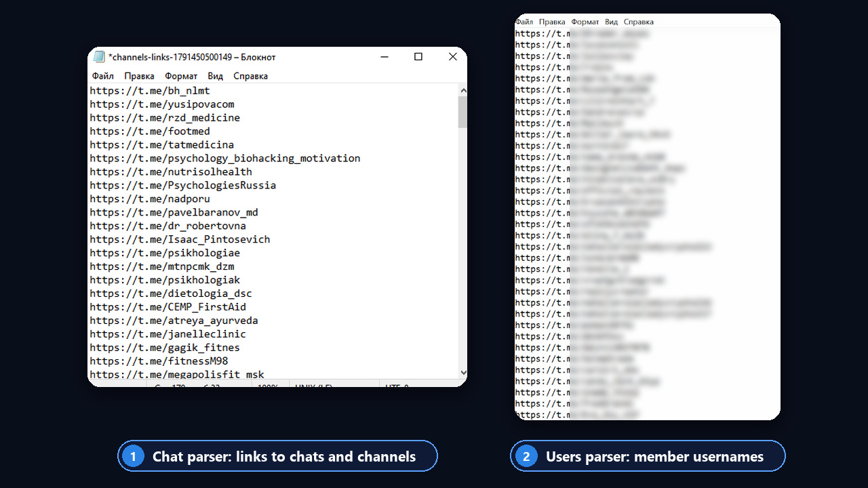Click the pavelbaranov_md link line
The height and width of the screenshot is (488, 868).
[174, 213]
